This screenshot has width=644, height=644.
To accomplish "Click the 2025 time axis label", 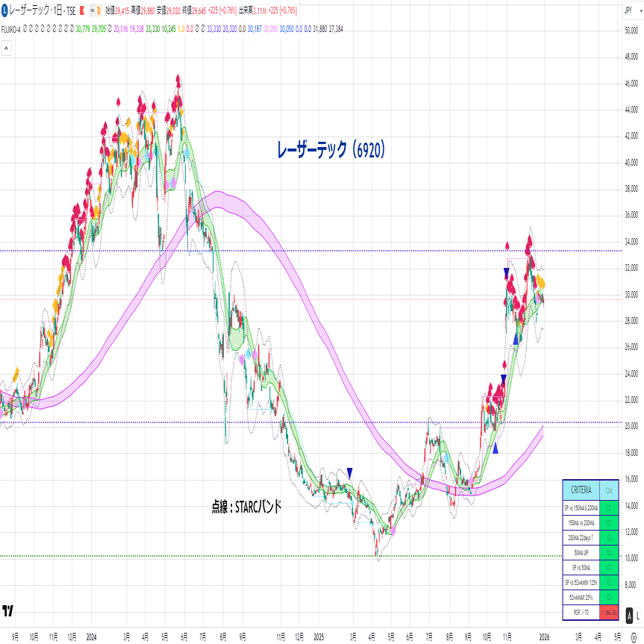I will 319,637.
